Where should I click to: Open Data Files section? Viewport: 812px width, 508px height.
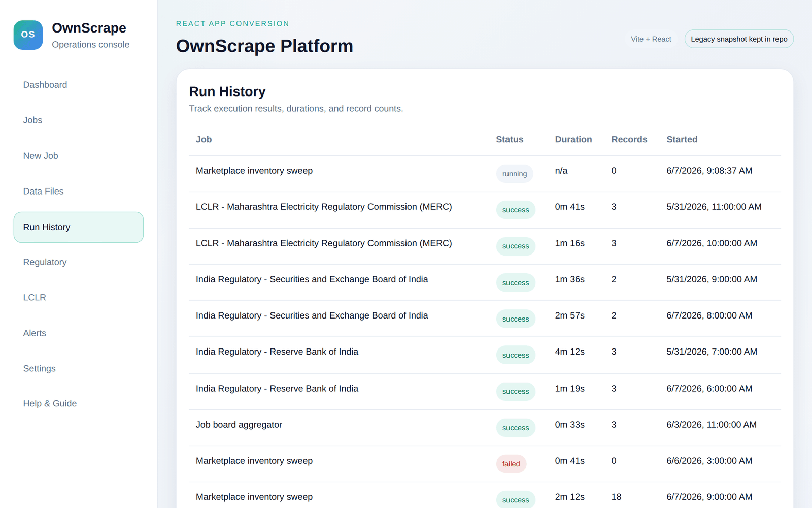pos(79,192)
